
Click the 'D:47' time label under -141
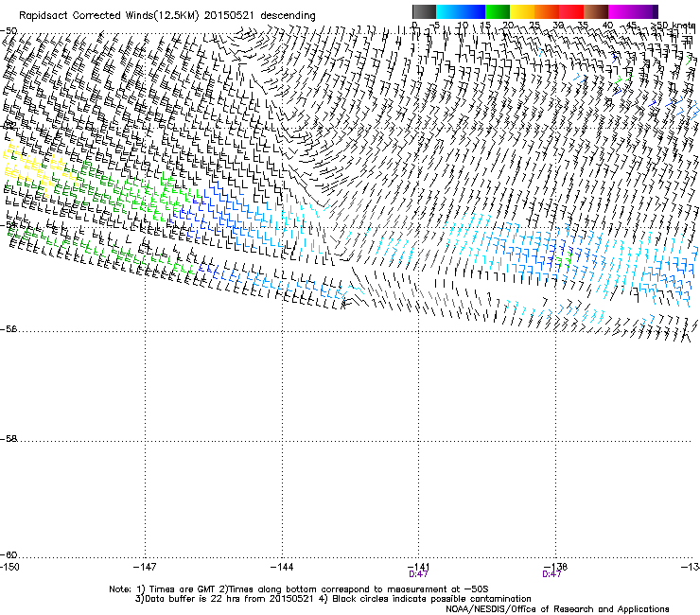coord(418,574)
